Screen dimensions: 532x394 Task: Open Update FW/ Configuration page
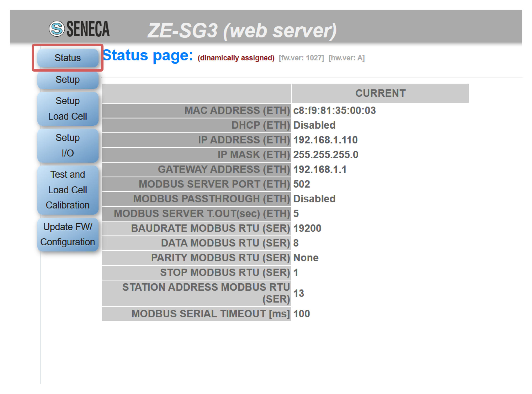click(68, 235)
